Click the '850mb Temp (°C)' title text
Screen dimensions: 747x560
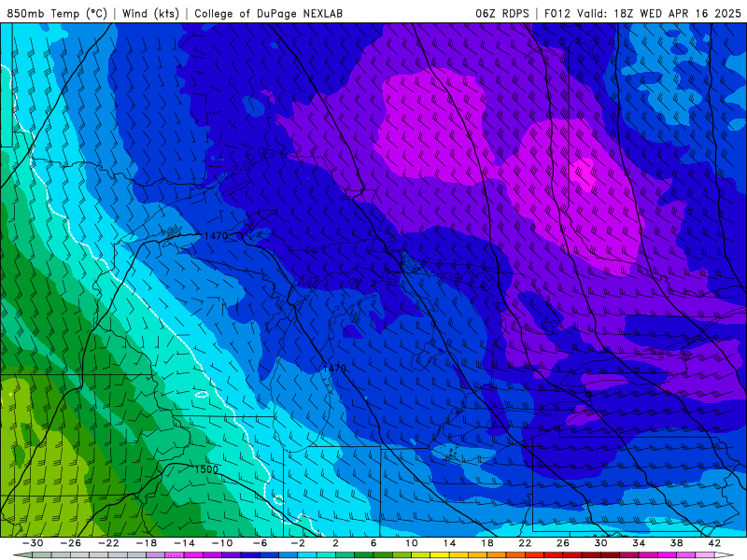coord(57,14)
